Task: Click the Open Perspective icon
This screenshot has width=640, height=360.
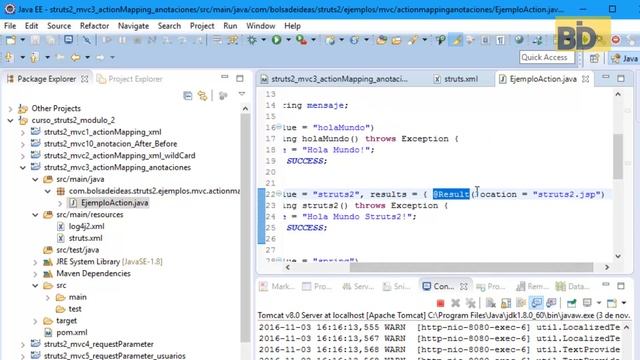Action: 594,58
